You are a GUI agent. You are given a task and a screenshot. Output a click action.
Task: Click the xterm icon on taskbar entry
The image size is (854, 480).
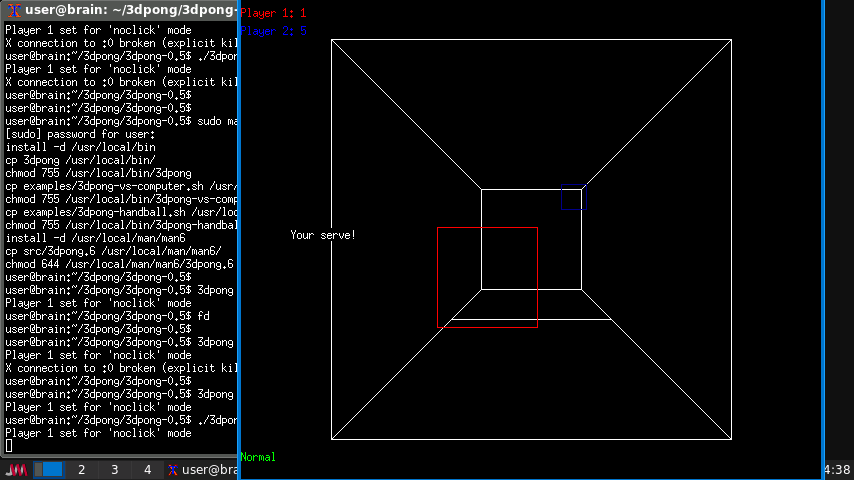[173, 470]
